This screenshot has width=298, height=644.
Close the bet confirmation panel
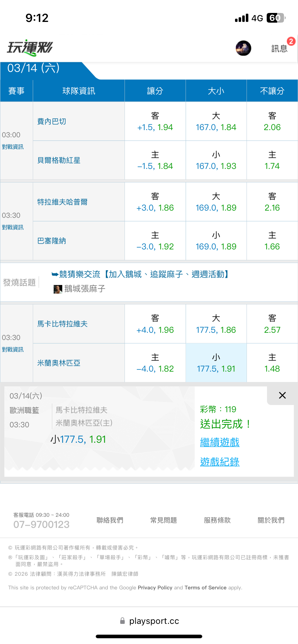[x=283, y=395]
